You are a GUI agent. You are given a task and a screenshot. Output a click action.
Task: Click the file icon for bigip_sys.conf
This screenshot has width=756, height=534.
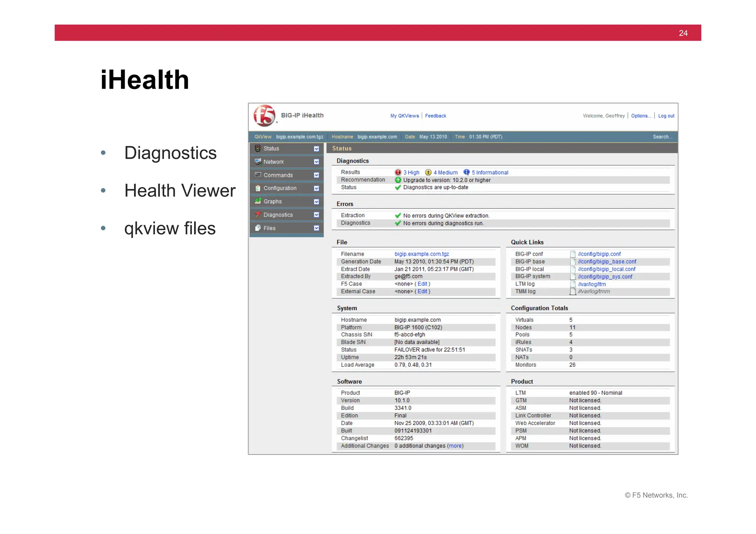[x=573, y=276]
